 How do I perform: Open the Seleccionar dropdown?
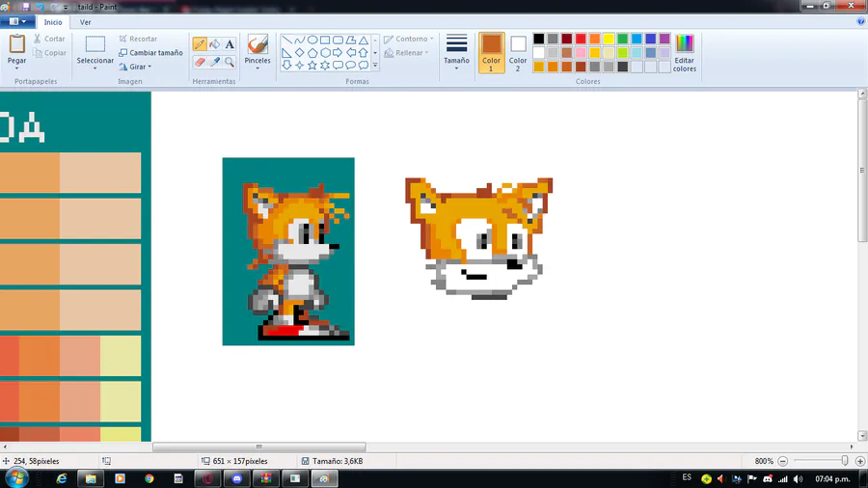pyautogui.click(x=95, y=68)
